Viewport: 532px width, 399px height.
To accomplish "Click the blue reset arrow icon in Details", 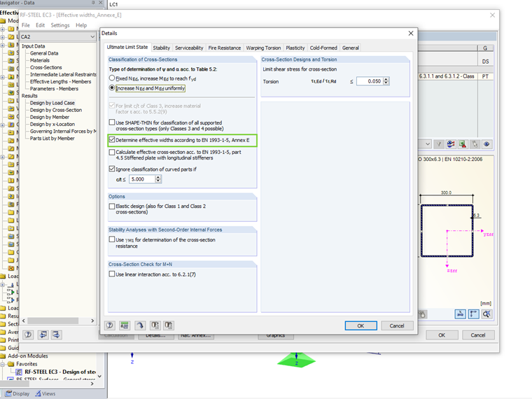I will tap(140, 325).
